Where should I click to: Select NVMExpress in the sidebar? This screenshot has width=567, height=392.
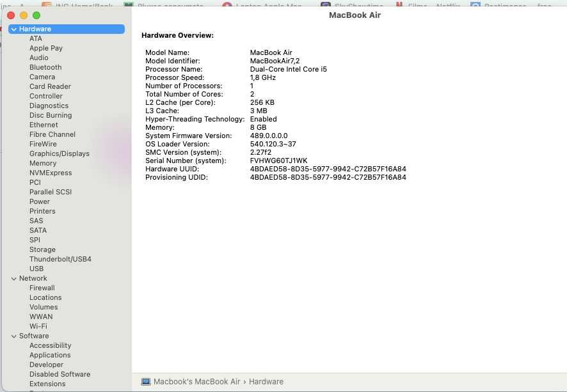(51, 173)
